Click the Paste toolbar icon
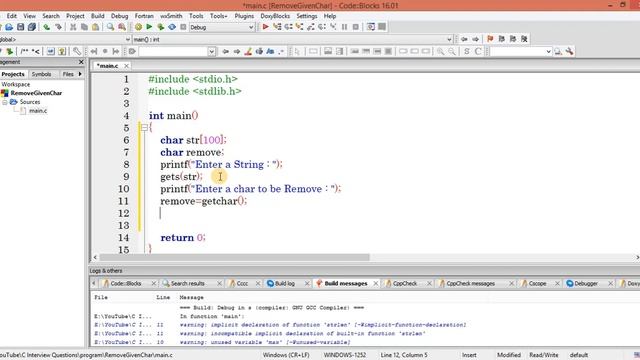 [96, 27]
